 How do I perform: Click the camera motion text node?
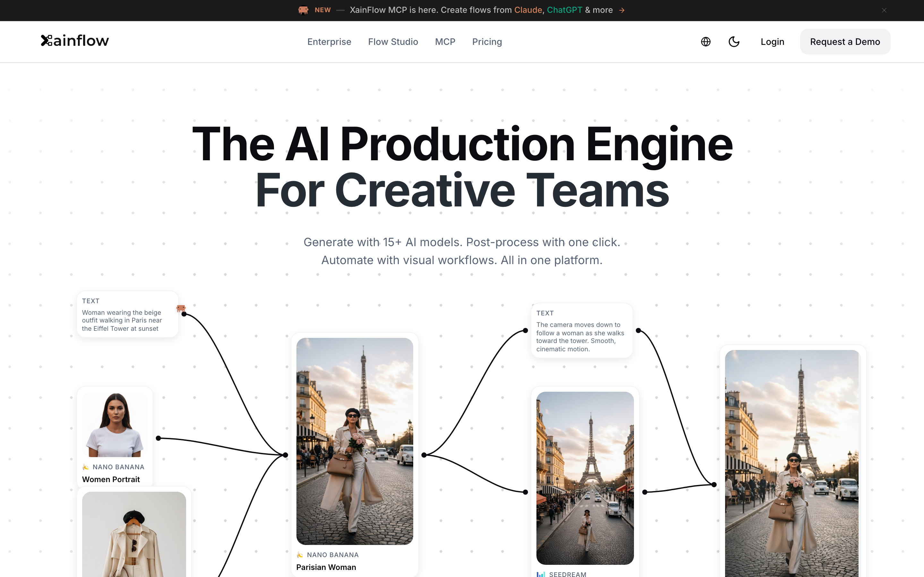click(x=581, y=331)
